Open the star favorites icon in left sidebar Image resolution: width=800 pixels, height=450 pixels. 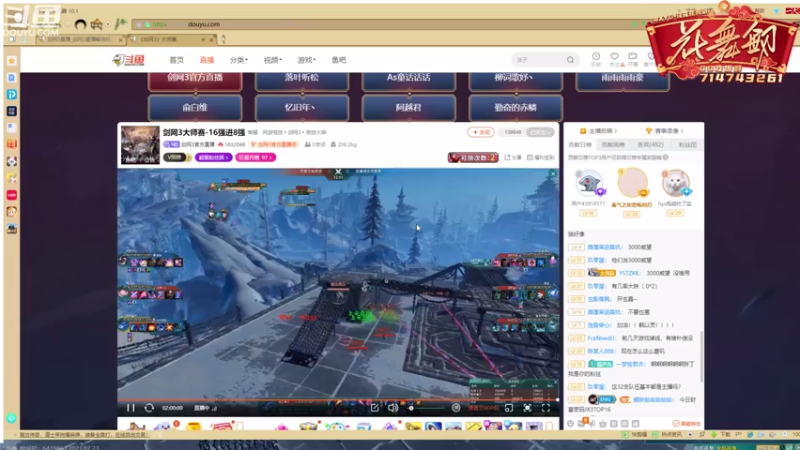coord(11,61)
